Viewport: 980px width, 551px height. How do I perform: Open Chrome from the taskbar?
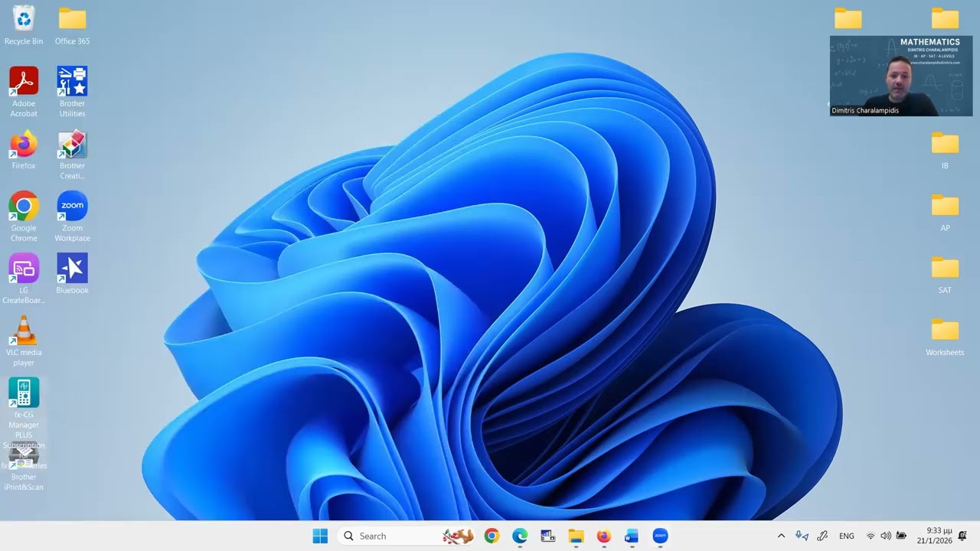click(x=492, y=536)
